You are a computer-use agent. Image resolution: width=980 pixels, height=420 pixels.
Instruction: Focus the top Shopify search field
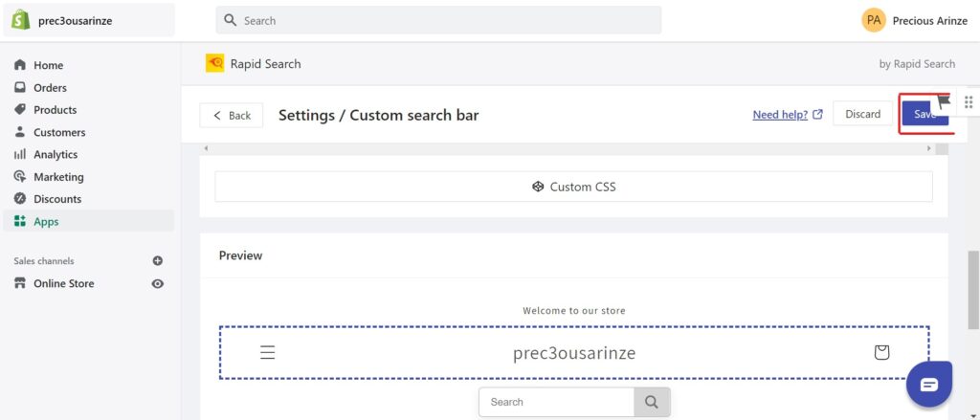(x=438, y=20)
